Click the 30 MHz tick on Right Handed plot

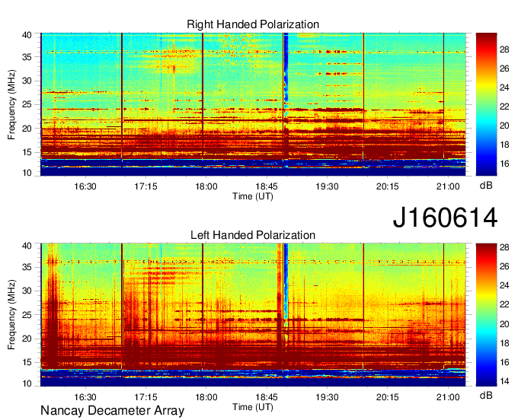coord(27,81)
